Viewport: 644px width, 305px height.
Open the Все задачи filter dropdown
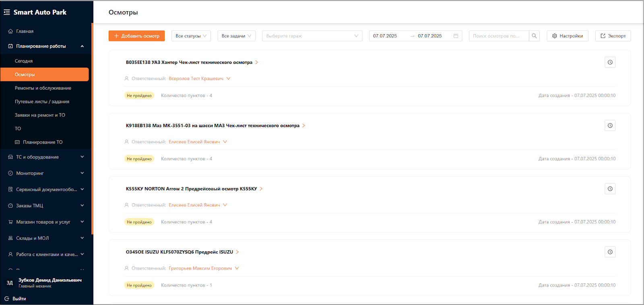(x=236, y=36)
